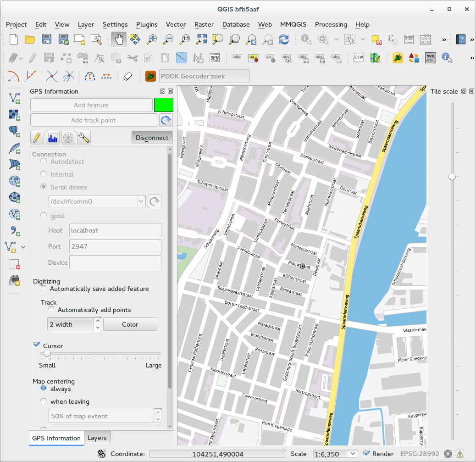
Task: Show GPS satellite polar view
Action: pyautogui.click(x=68, y=138)
